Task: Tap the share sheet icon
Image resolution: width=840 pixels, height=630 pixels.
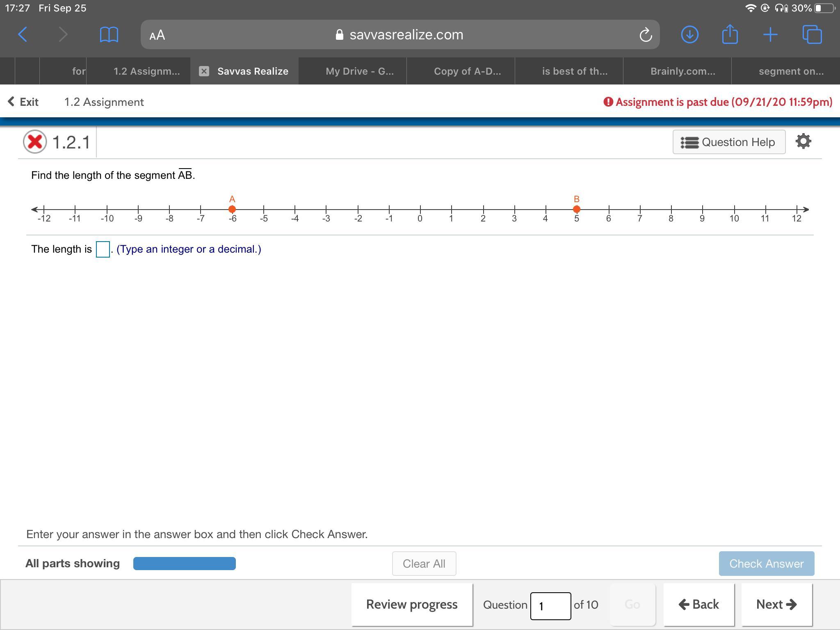Action: pyautogui.click(x=730, y=34)
